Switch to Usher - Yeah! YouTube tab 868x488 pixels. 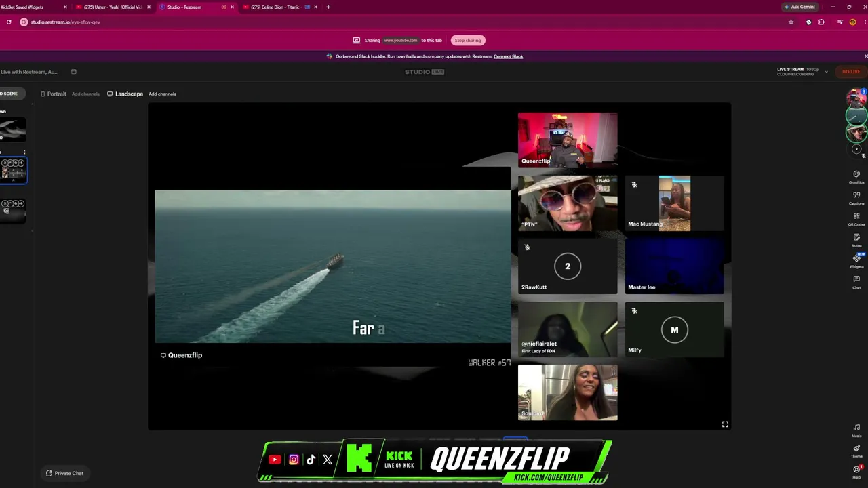click(113, 7)
